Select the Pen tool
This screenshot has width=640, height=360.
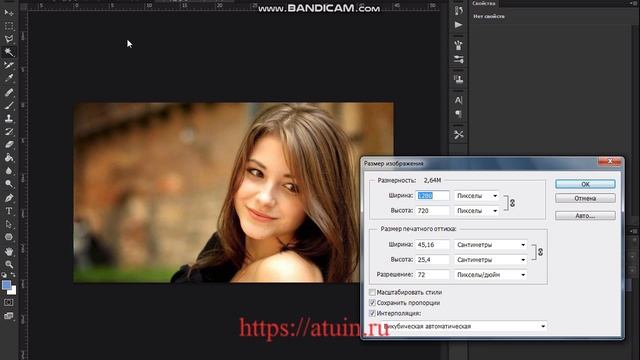tap(9, 198)
